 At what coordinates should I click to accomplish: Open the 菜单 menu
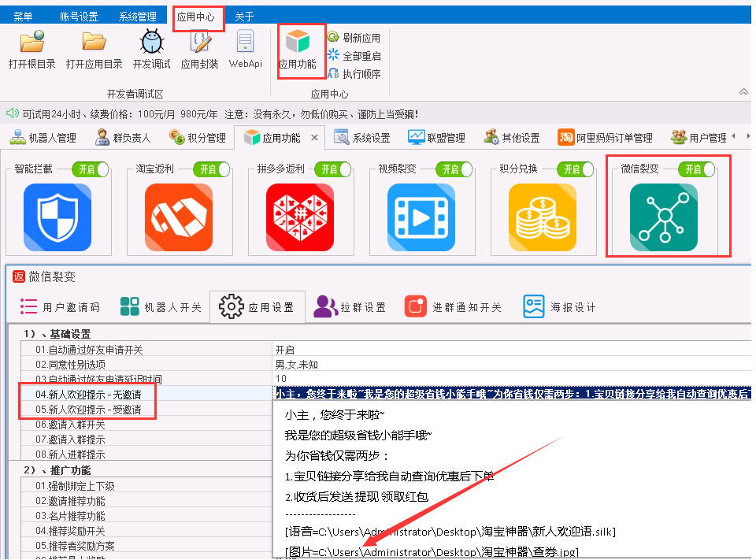pos(23,17)
